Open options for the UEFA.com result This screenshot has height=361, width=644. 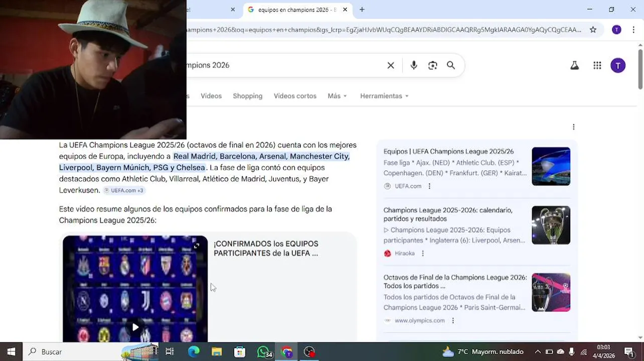point(429,186)
